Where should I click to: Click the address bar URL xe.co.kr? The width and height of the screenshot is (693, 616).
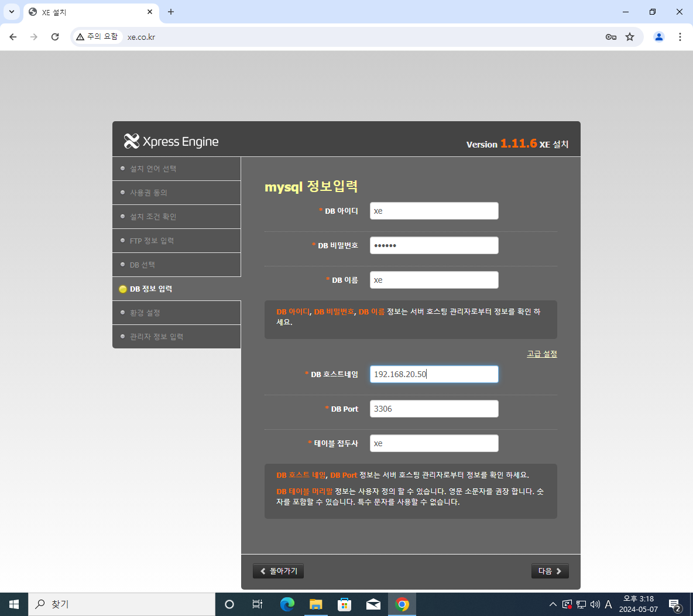point(142,37)
